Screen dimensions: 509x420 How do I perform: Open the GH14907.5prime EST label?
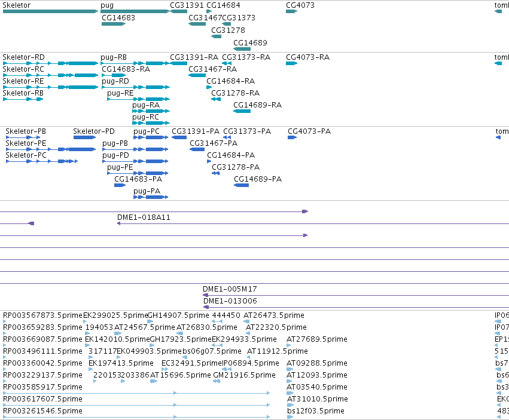coord(178,315)
